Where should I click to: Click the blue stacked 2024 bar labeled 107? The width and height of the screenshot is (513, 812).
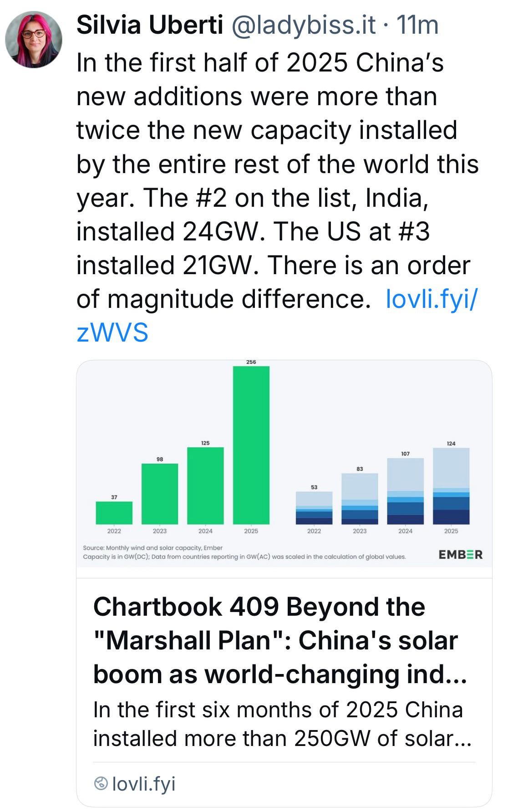tap(406, 491)
